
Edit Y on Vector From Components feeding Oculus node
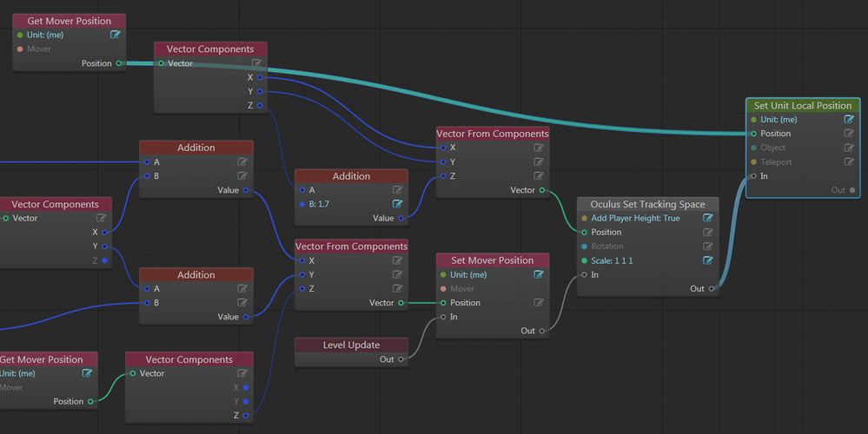click(x=538, y=162)
